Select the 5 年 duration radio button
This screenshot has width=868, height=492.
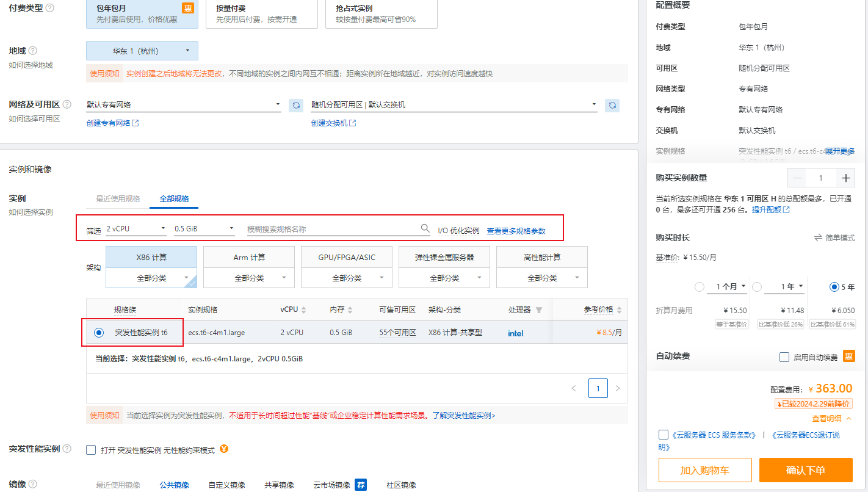pos(834,286)
